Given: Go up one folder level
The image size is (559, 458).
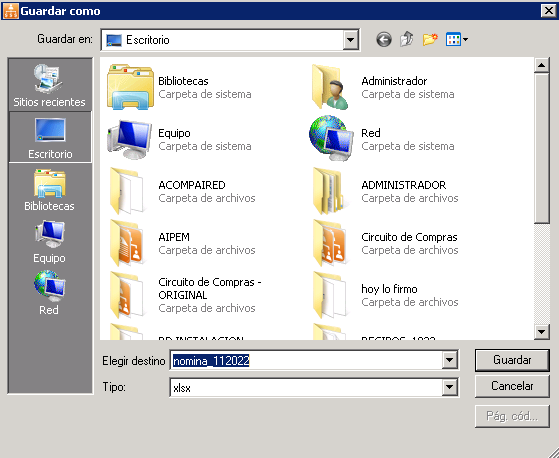Looking at the screenshot, I should point(406,39).
